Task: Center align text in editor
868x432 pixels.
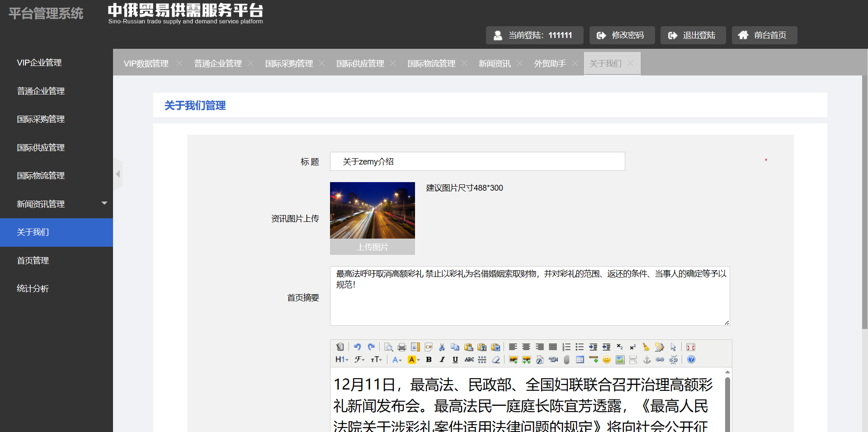Action: [x=526, y=347]
